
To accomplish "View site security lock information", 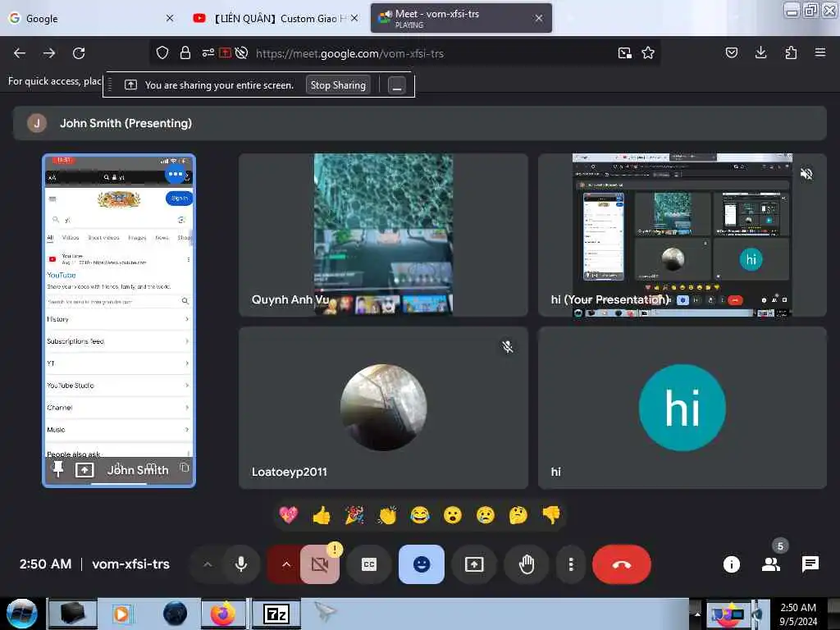I will click(185, 53).
